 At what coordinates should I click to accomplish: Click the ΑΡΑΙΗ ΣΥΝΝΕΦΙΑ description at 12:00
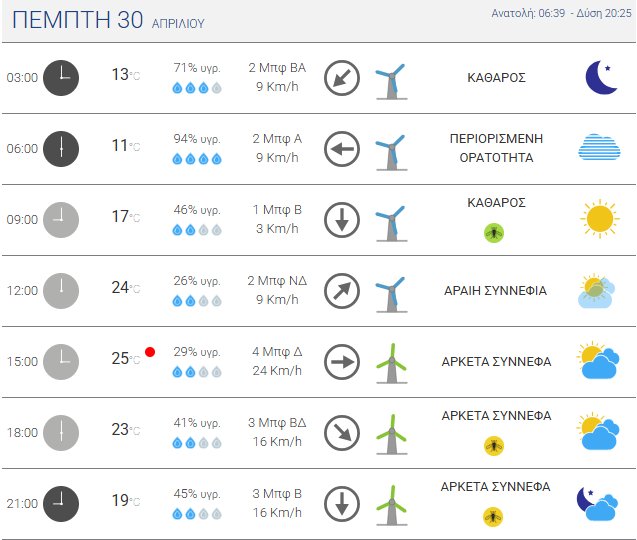(495, 291)
